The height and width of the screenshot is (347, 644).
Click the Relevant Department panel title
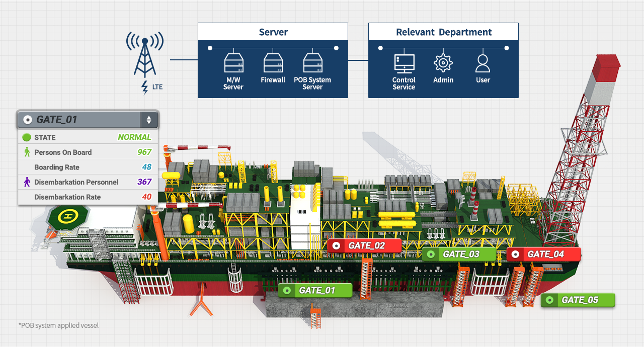point(444,32)
